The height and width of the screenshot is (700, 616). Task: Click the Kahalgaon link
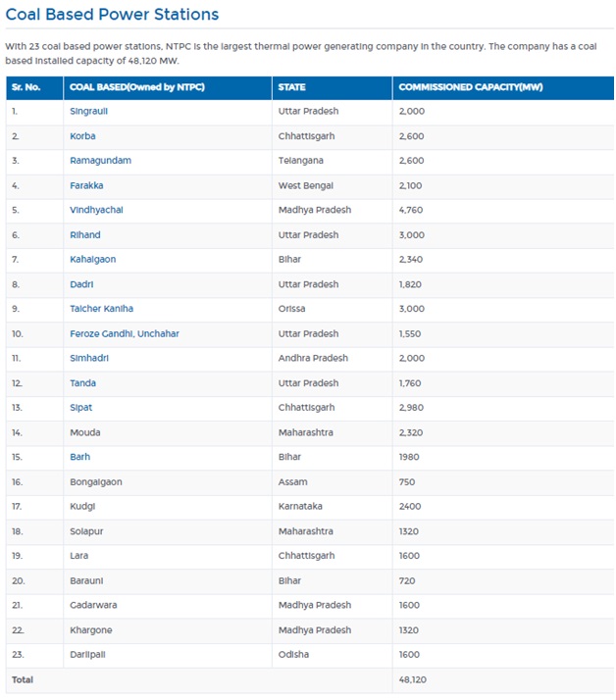click(92, 260)
